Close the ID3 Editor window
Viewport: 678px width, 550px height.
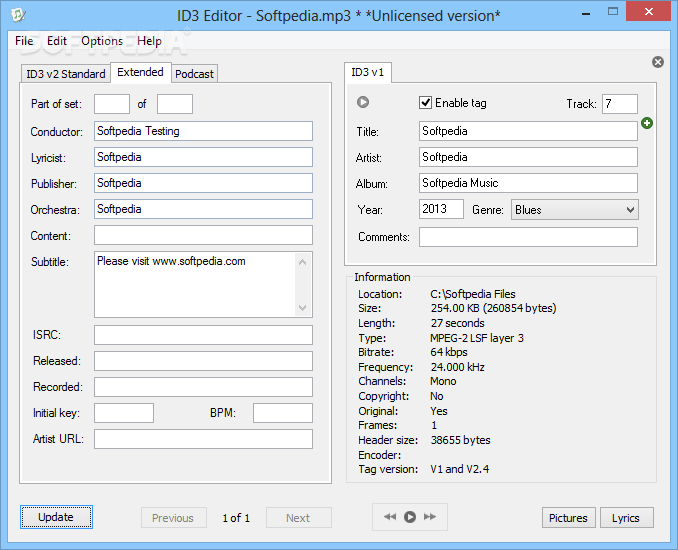[649, 12]
